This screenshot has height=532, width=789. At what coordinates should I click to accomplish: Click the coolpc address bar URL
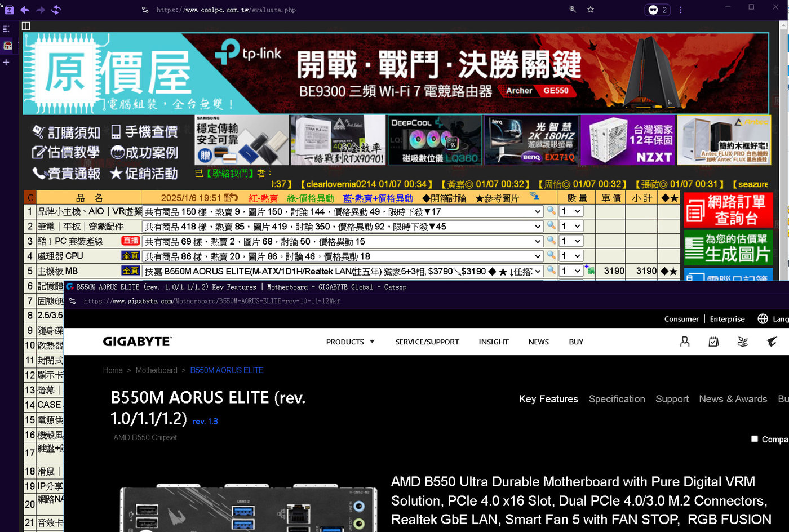tap(226, 10)
